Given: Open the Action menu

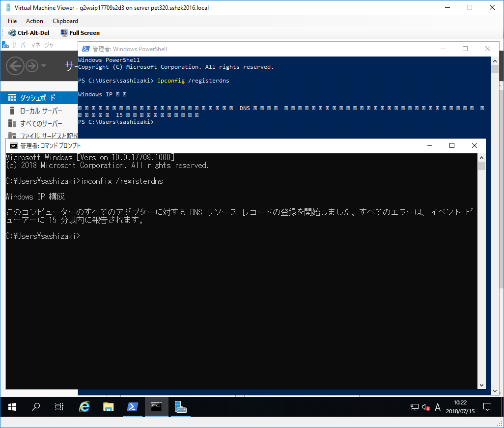Looking at the screenshot, I should (34, 21).
